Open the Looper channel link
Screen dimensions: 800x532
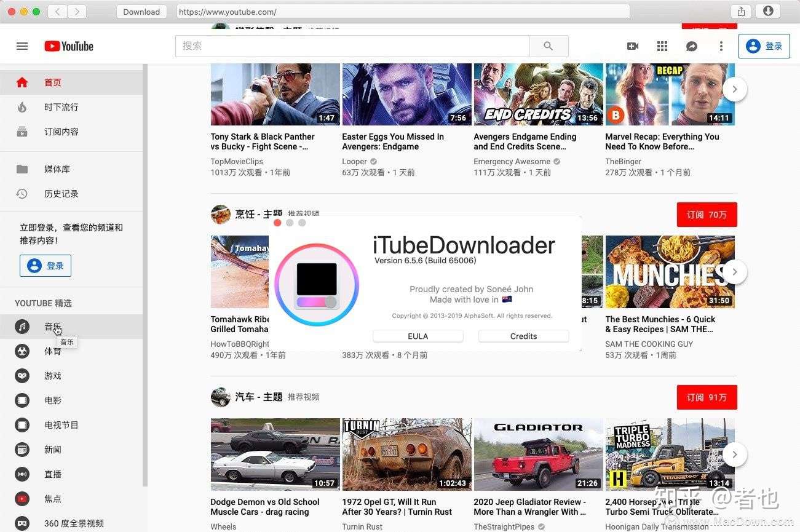click(355, 162)
